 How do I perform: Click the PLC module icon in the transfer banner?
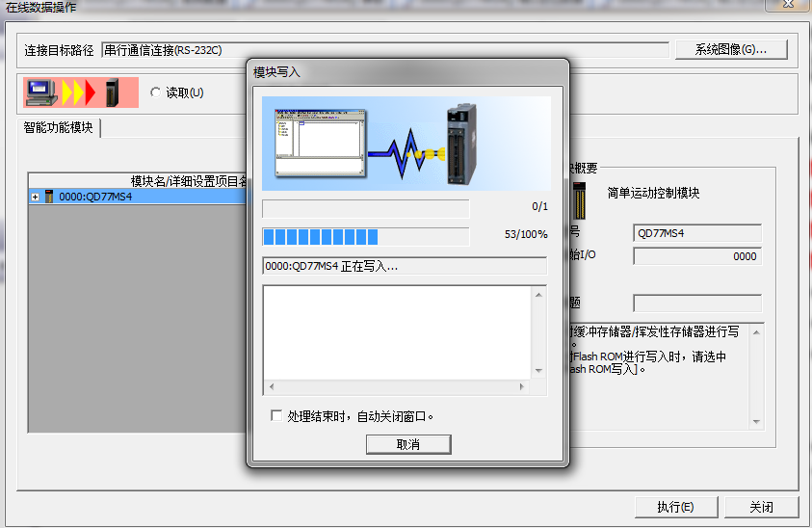click(x=112, y=92)
